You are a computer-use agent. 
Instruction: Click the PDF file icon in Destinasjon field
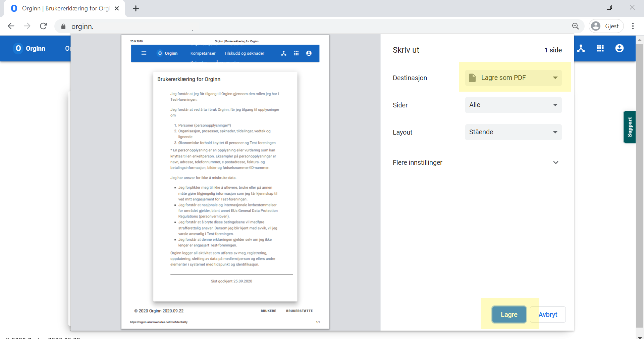click(x=472, y=78)
